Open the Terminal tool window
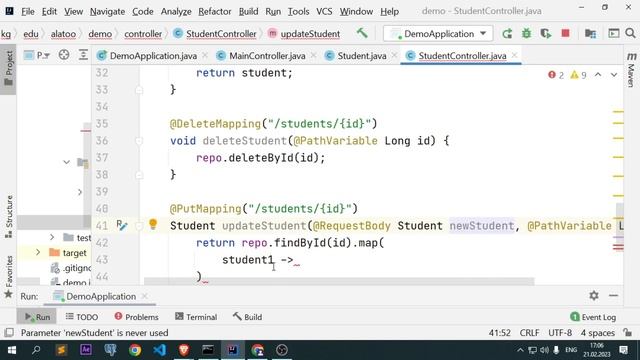The image size is (640, 360). pyautogui.click(x=196, y=317)
